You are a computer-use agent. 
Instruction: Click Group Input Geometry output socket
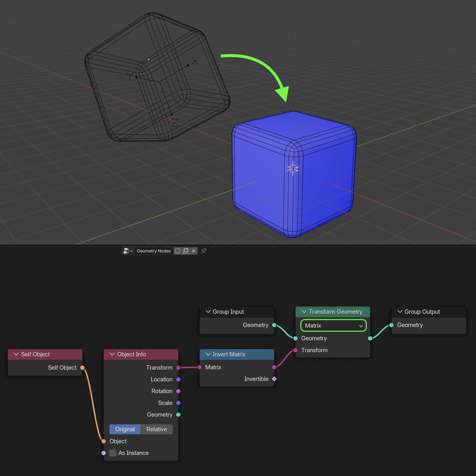[x=274, y=325]
